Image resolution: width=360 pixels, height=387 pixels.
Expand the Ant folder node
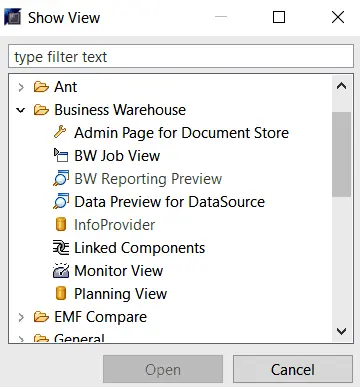pos(21,87)
